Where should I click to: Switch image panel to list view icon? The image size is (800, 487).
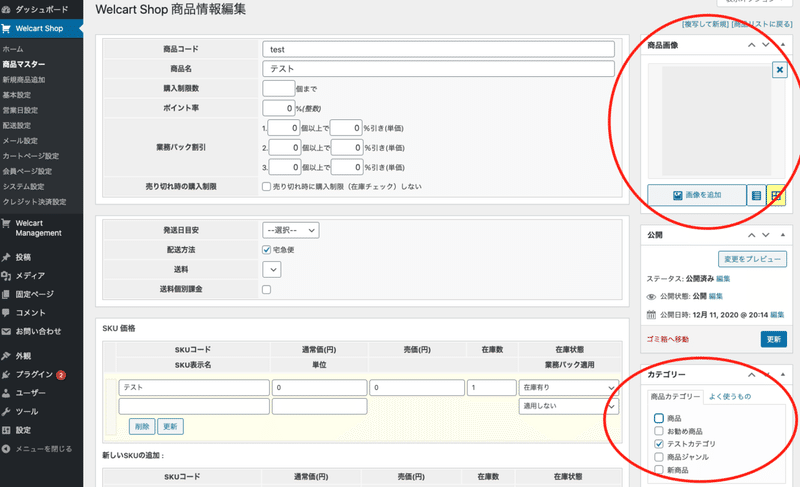tap(756, 195)
